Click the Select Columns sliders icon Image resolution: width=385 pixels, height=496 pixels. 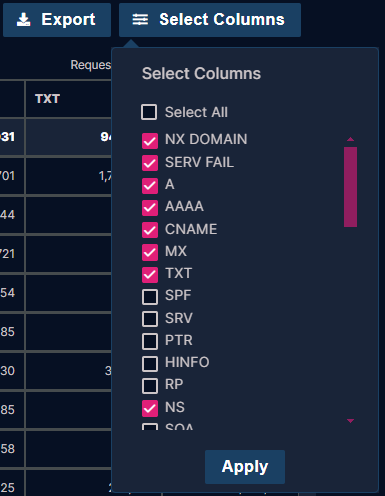(140, 19)
